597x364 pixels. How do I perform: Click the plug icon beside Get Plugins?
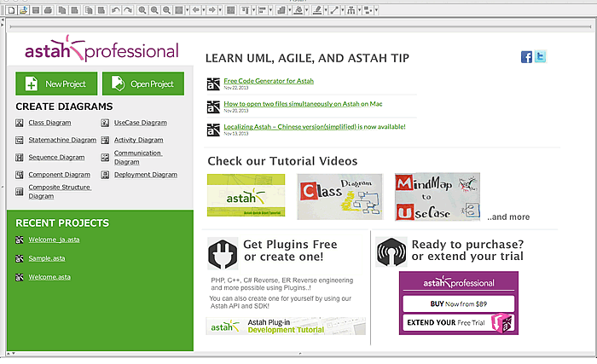[x=223, y=254]
